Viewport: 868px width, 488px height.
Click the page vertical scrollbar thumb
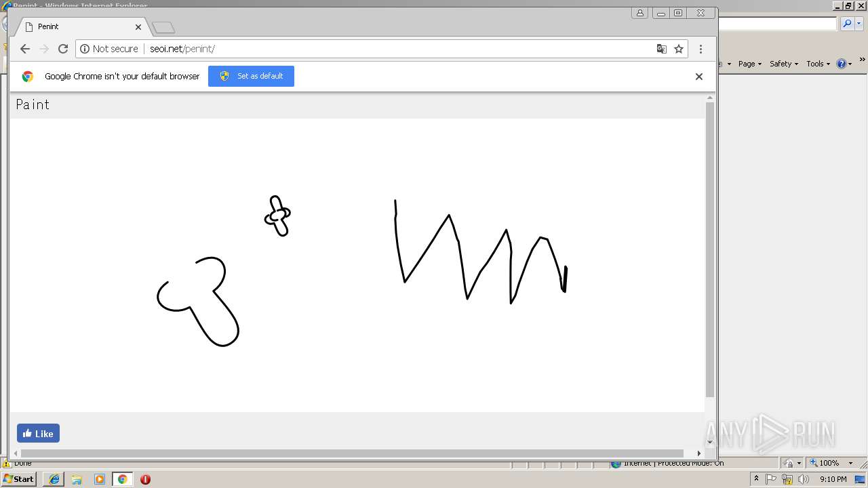coord(710,249)
